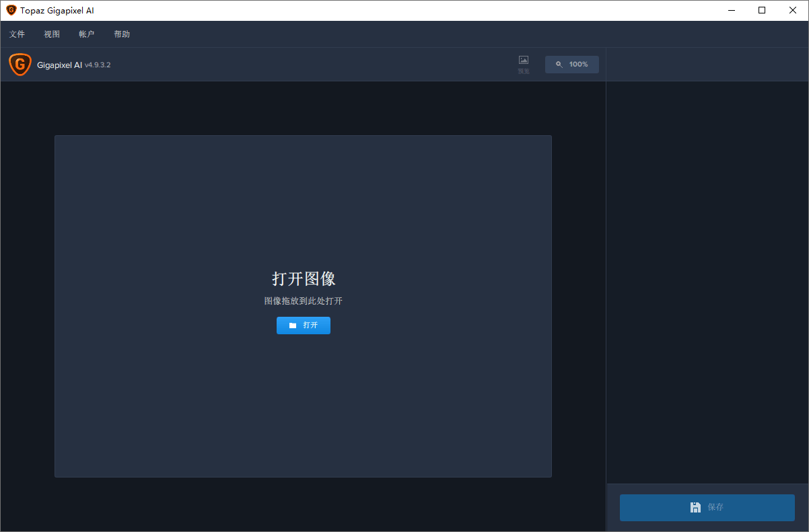Click the folder icon inside the 打开 button

pos(293,325)
